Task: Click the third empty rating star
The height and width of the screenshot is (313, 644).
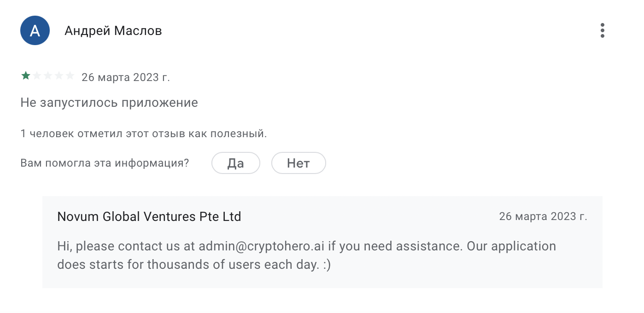Action: pyautogui.click(x=48, y=76)
